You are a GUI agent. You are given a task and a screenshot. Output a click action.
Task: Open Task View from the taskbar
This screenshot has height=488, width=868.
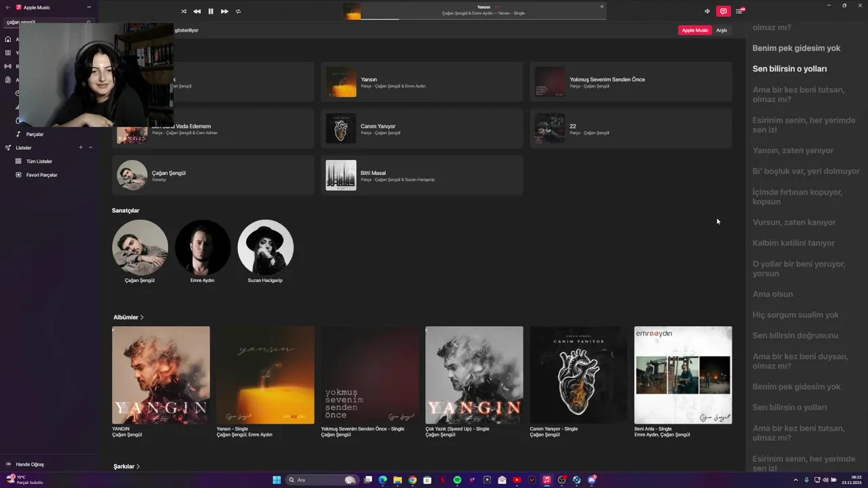pos(368,480)
